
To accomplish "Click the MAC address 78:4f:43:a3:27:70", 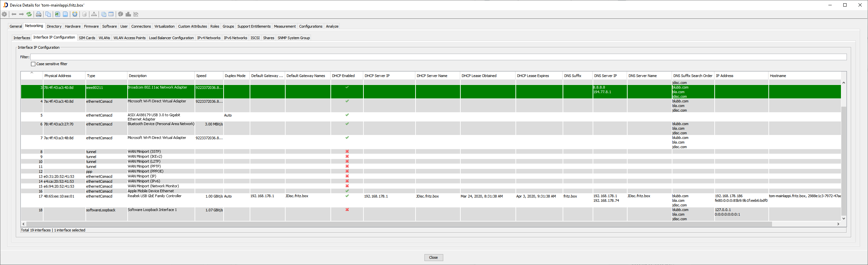I will (59, 124).
